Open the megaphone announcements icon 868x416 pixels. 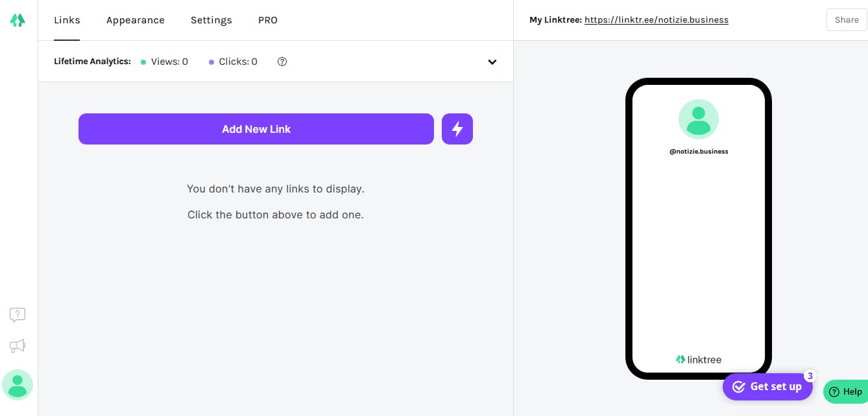tap(18, 346)
